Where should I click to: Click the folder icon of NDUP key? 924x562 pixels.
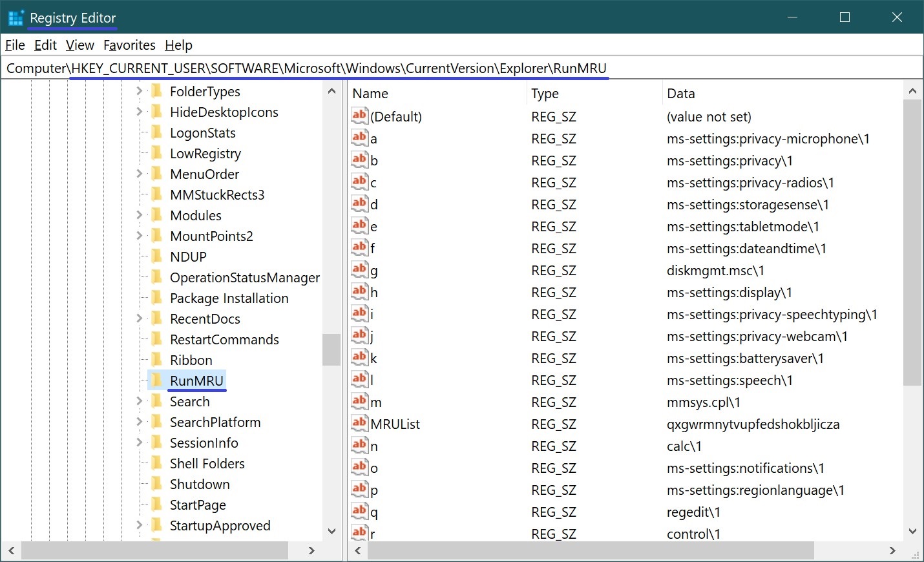(156, 256)
